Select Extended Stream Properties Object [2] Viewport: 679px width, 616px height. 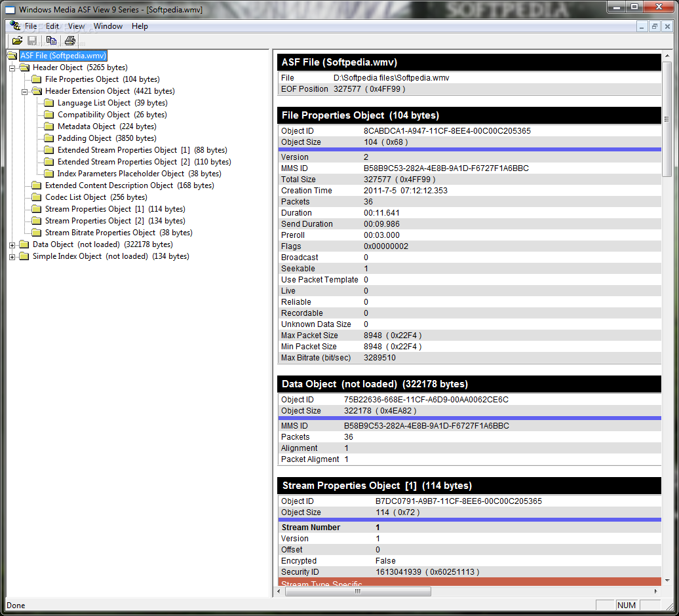[x=144, y=162]
